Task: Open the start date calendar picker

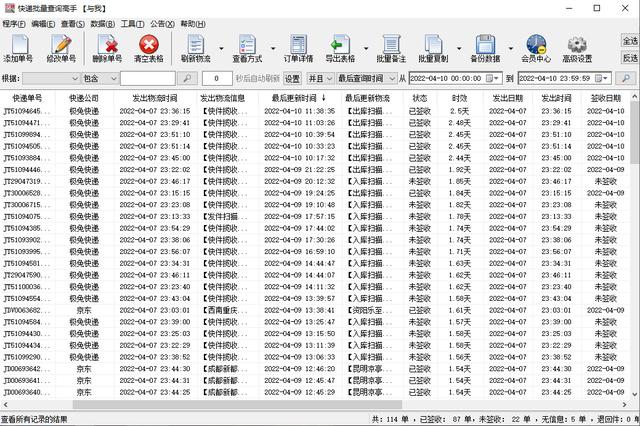Action: tap(492, 78)
